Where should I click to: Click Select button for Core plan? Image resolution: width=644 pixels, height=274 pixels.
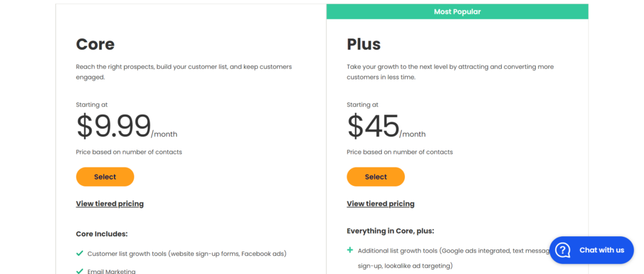105,177
